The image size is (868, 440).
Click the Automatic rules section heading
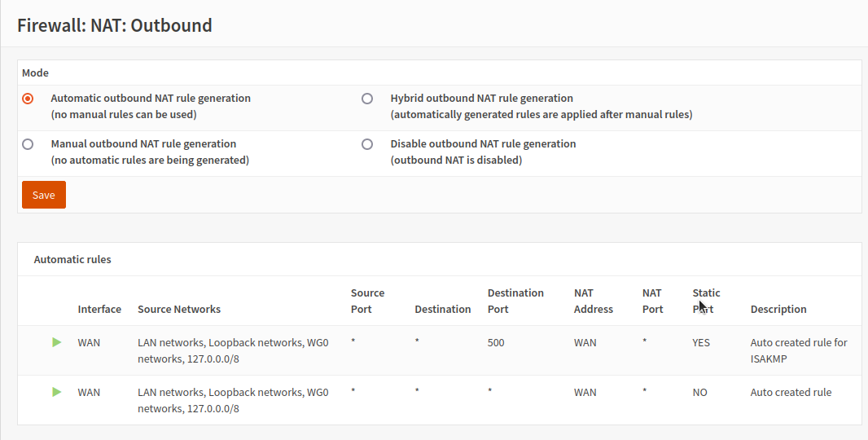point(72,259)
